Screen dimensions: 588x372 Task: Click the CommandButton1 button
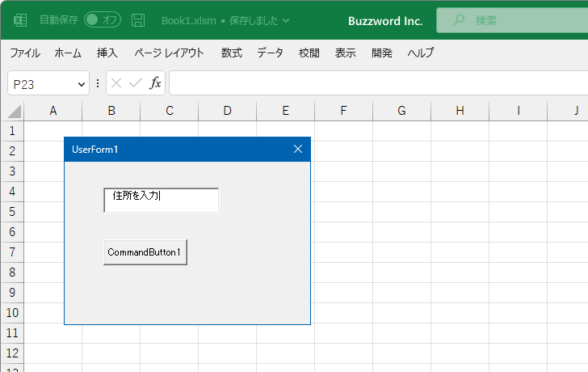pyautogui.click(x=145, y=252)
